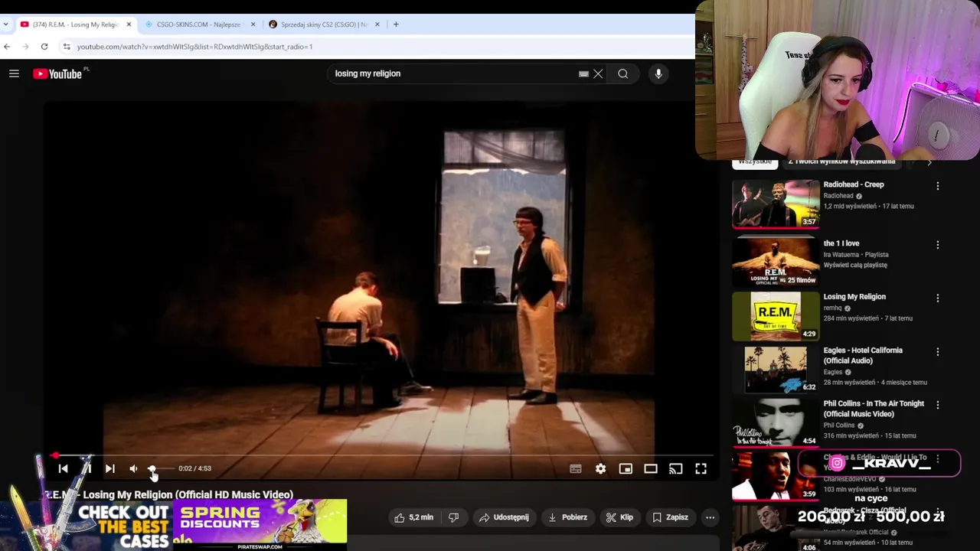This screenshot has height=551, width=980.
Task: Open options menu for Eagles - Hotel California
Action: 937,352
